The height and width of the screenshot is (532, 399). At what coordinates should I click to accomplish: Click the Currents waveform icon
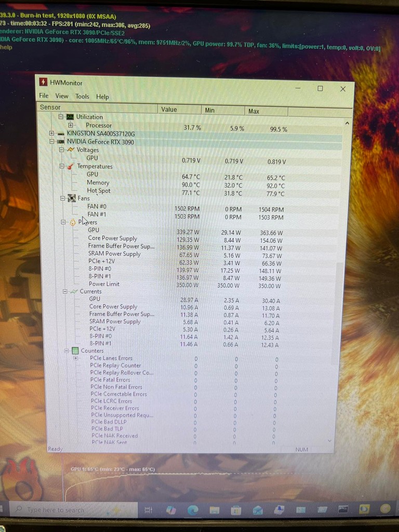tap(74, 291)
